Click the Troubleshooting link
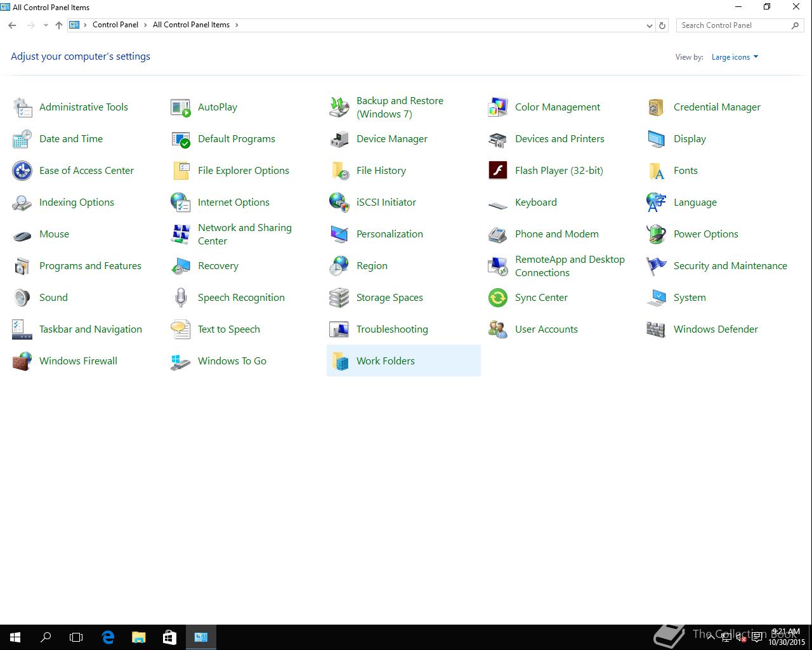This screenshot has width=812, height=650. click(x=392, y=329)
